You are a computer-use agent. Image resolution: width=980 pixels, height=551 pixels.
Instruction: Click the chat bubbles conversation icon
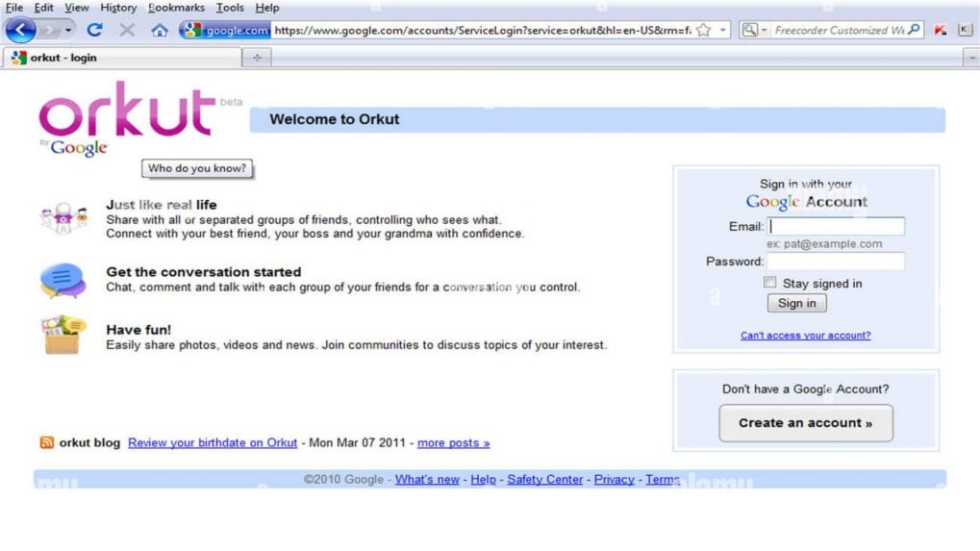click(x=63, y=280)
